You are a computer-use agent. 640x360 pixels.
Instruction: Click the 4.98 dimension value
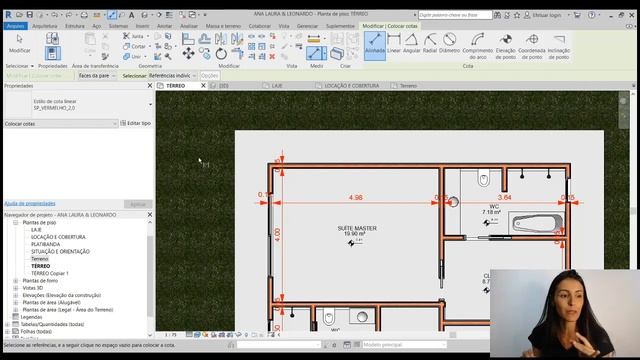tap(356, 197)
